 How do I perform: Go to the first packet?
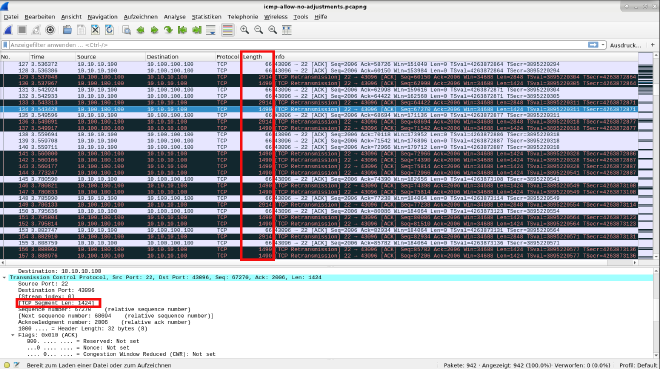pos(182,30)
